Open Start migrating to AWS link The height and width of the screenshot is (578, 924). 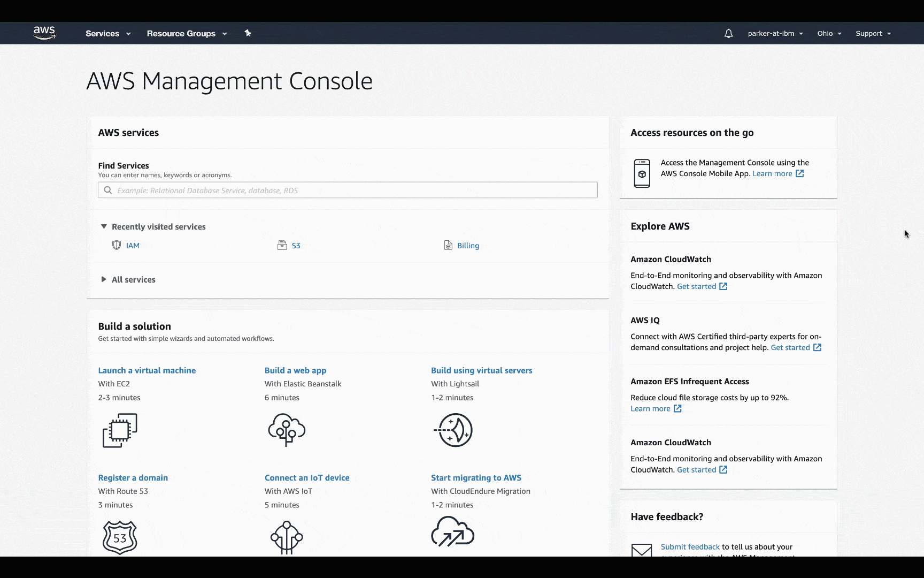pos(476,477)
